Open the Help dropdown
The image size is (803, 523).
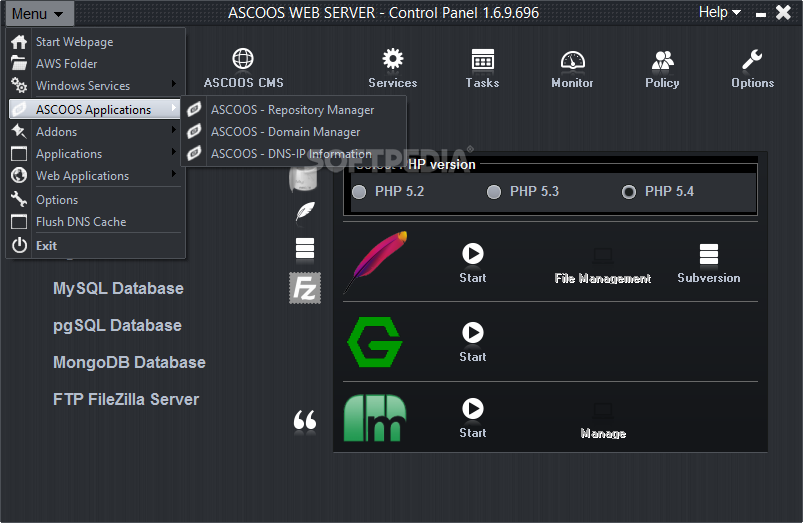click(720, 12)
